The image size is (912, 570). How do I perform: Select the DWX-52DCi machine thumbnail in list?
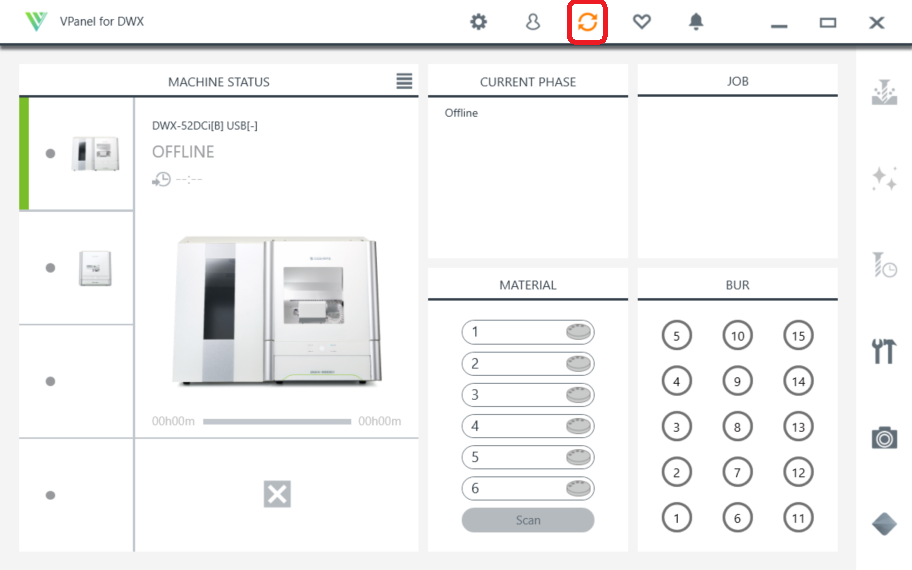(x=95, y=154)
